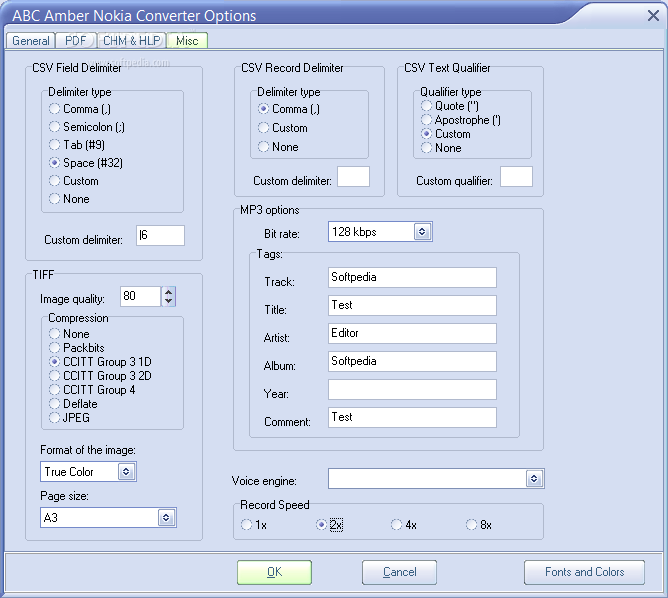Image resolution: width=668 pixels, height=598 pixels.
Task: Select CCITT Group 3 2D compression
Action: coord(100,376)
